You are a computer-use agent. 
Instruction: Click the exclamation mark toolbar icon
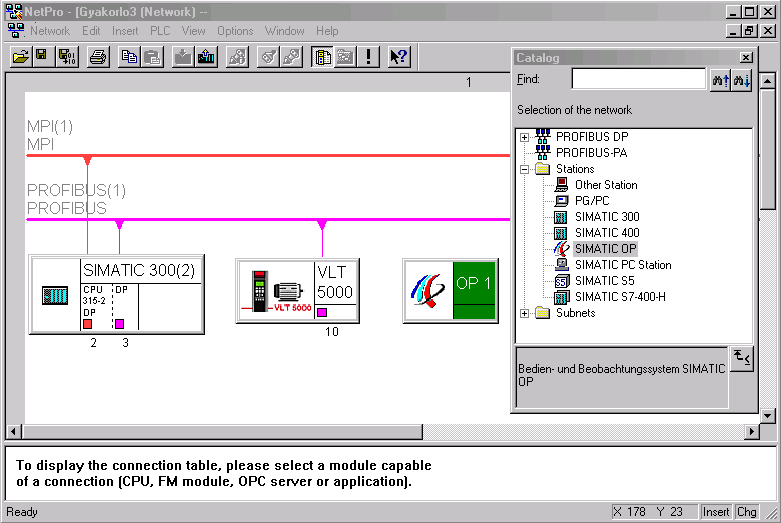click(368, 56)
